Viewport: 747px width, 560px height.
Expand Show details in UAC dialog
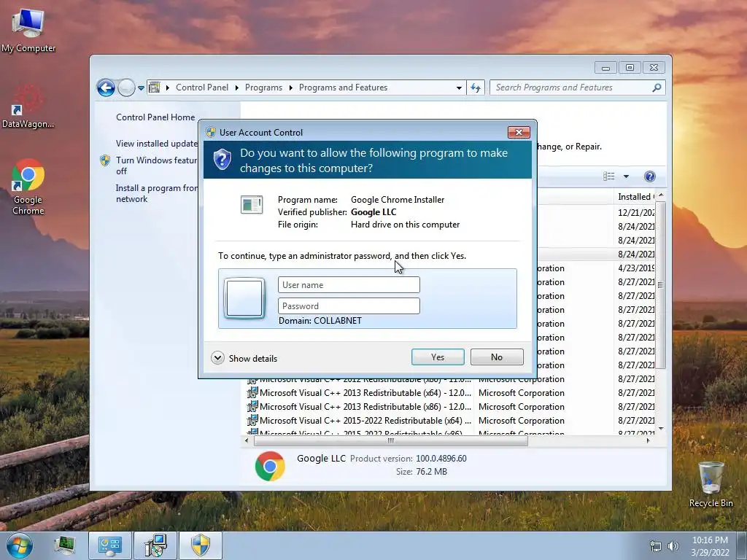pyautogui.click(x=244, y=358)
